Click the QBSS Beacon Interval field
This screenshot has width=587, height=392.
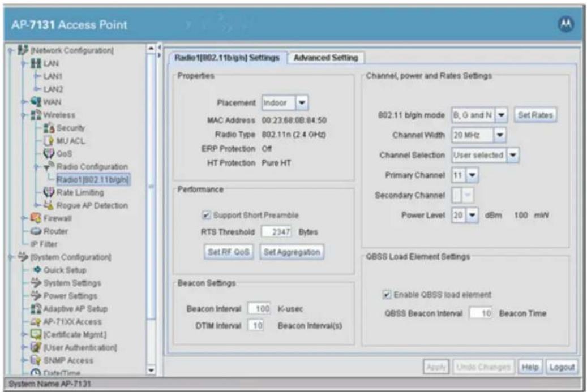481,313
